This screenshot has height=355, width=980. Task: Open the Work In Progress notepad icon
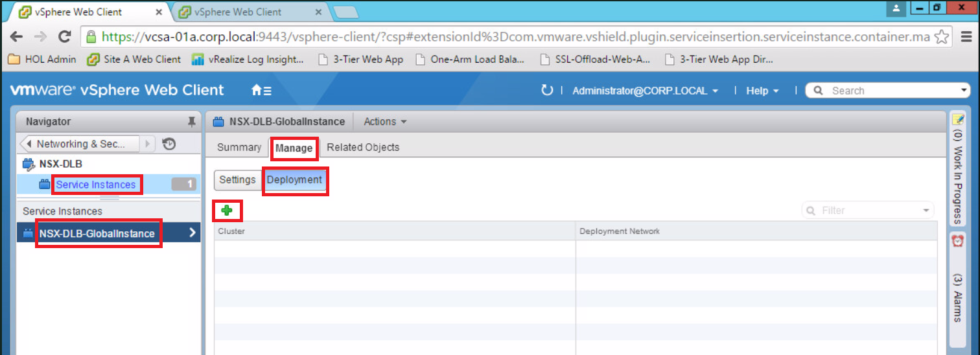pos(957,119)
